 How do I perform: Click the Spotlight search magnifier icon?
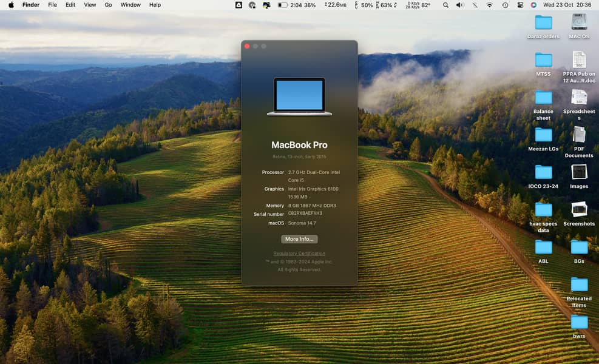click(446, 5)
